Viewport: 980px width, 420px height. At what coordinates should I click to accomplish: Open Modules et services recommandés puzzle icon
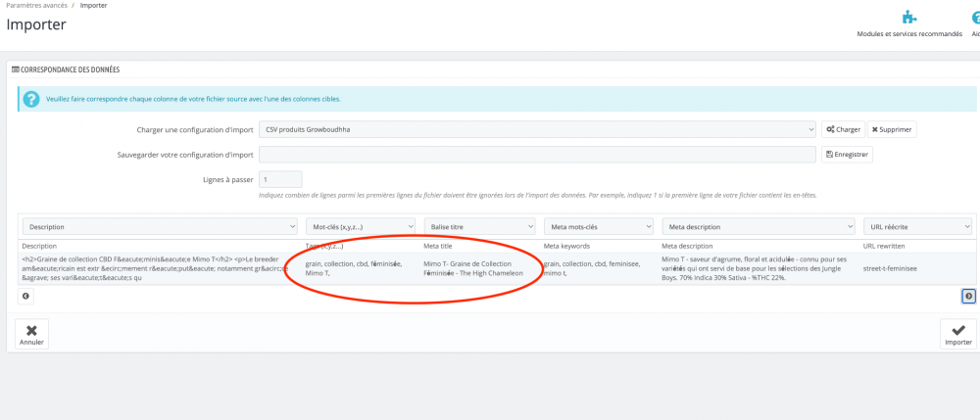click(x=909, y=18)
